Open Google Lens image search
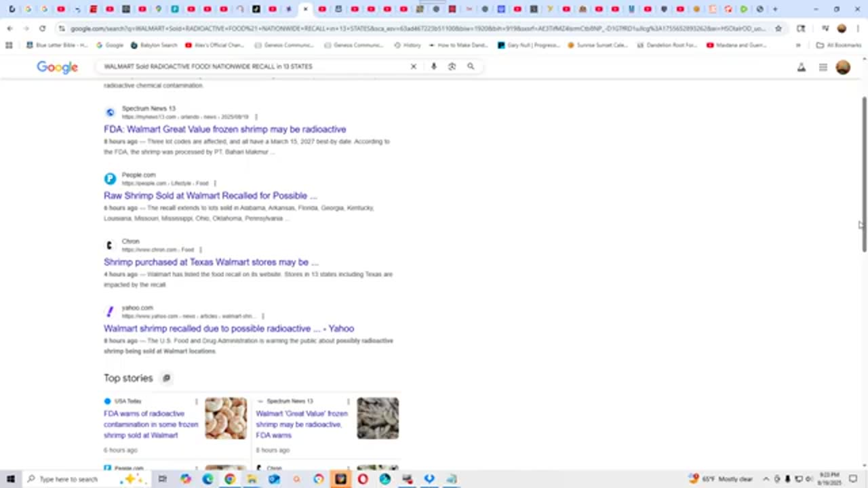The width and height of the screenshot is (868, 488). coord(452,66)
